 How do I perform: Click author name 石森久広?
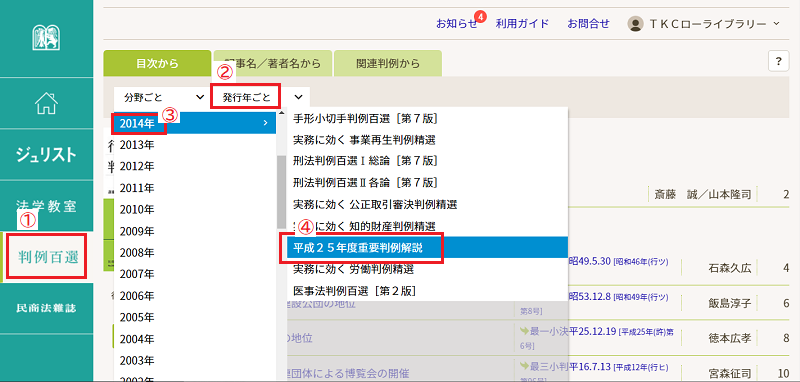[x=730, y=269]
